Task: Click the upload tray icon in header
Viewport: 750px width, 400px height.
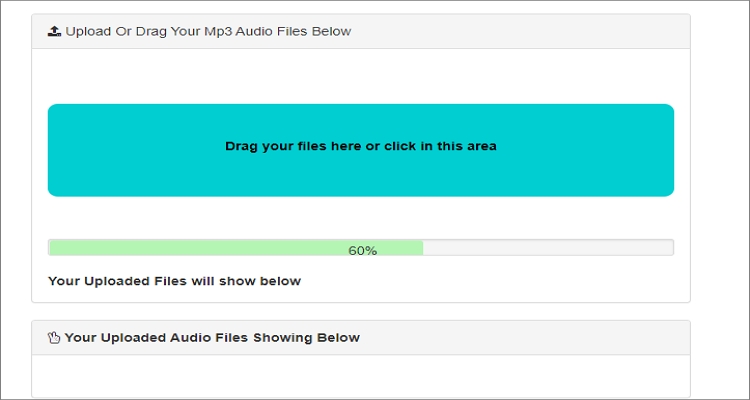Action: 54,32
